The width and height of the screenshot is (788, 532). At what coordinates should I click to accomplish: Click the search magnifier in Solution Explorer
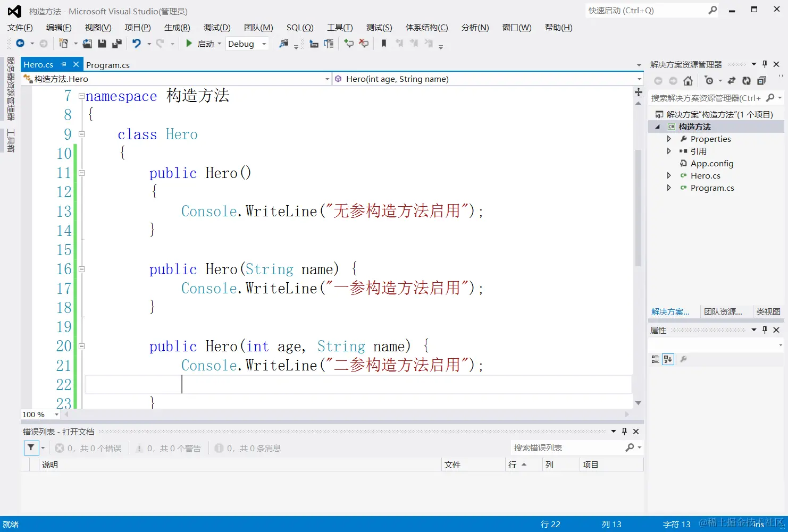pos(770,98)
